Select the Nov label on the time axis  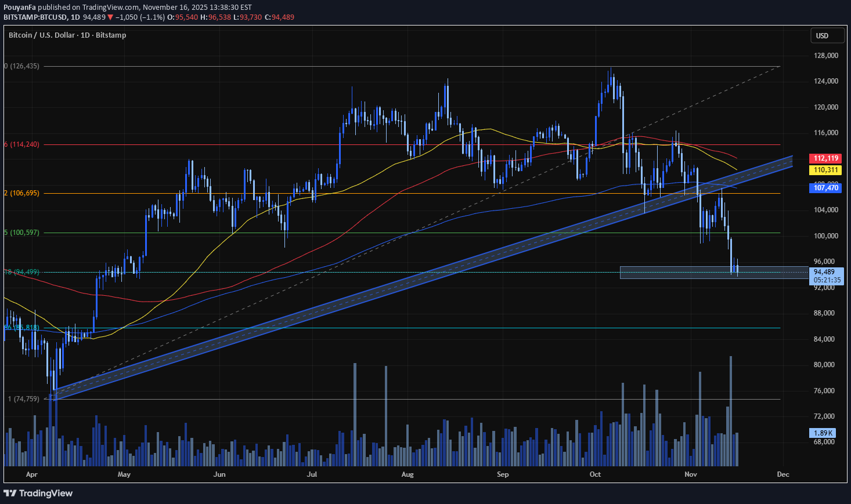(x=690, y=474)
